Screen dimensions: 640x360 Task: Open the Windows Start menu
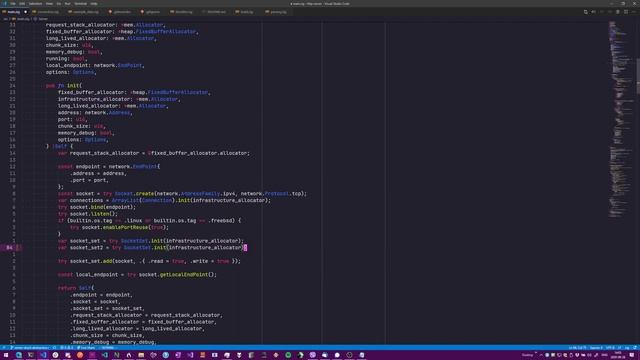(x=6, y=355)
